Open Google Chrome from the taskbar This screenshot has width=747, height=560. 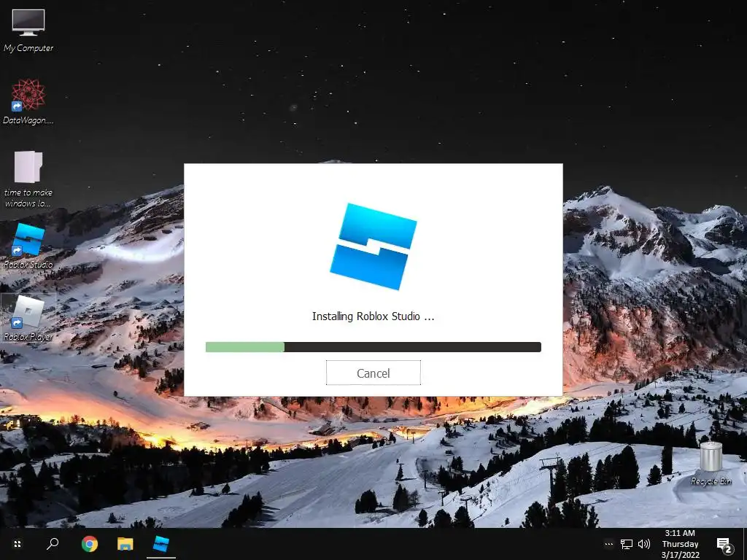pyautogui.click(x=90, y=544)
